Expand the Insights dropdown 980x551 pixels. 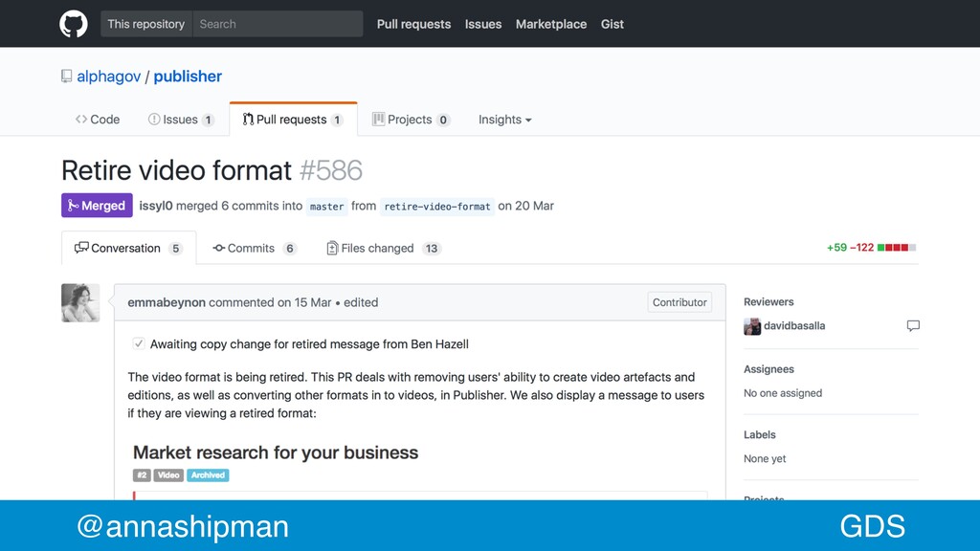pos(505,120)
